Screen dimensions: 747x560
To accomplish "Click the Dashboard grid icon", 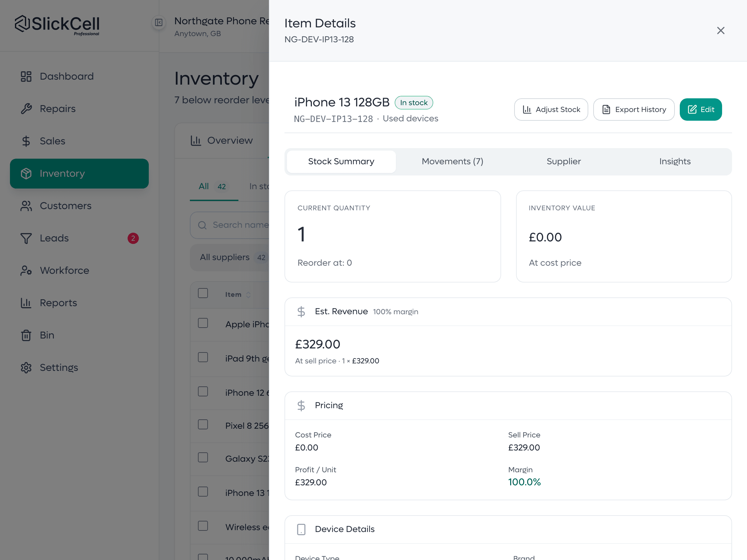I will click(26, 76).
